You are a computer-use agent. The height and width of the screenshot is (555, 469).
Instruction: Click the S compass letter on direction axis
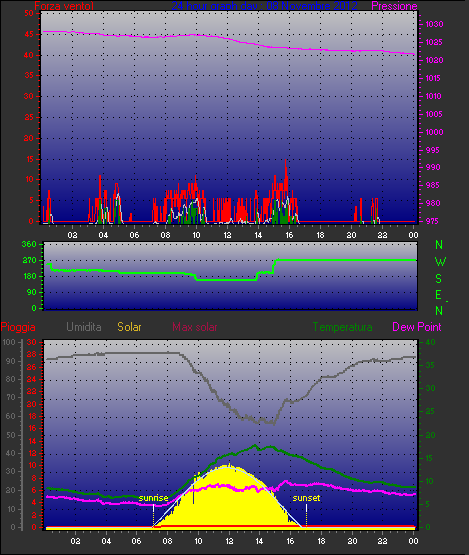click(x=439, y=279)
